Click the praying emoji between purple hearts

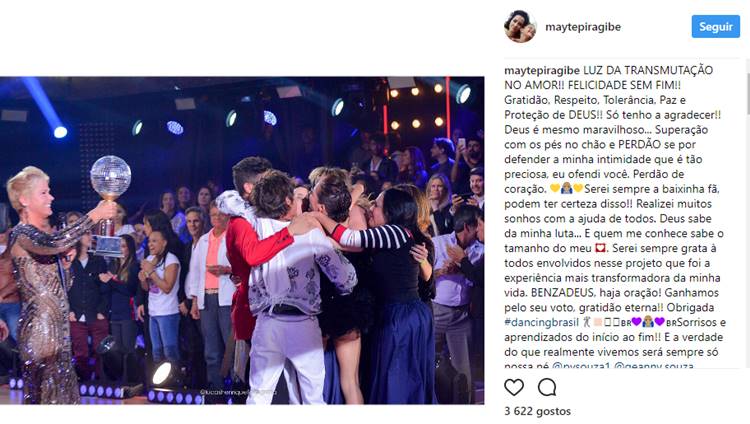(x=648, y=322)
